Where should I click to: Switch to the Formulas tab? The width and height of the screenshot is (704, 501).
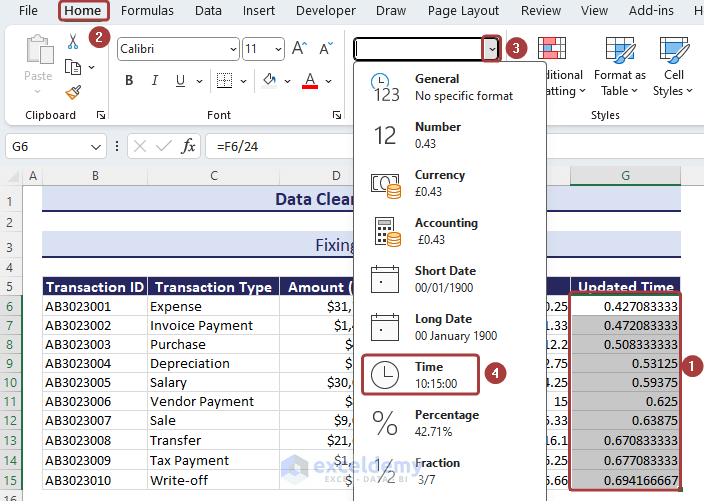point(147,10)
